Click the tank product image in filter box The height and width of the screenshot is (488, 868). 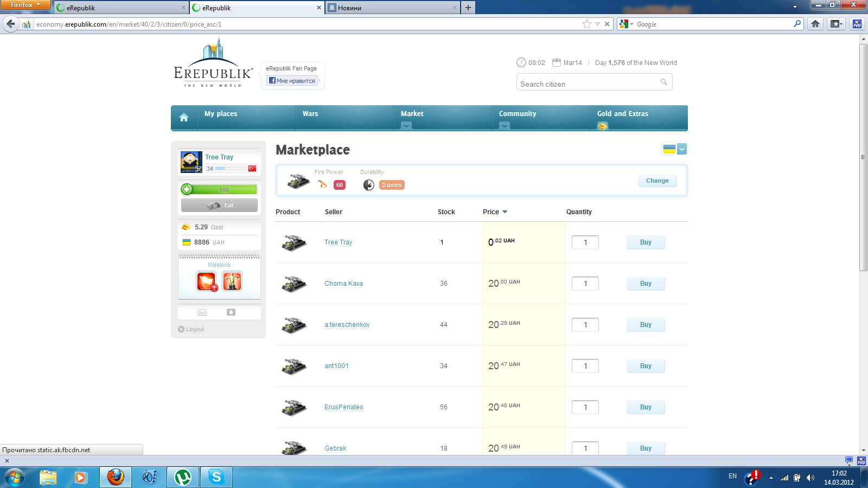(298, 181)
